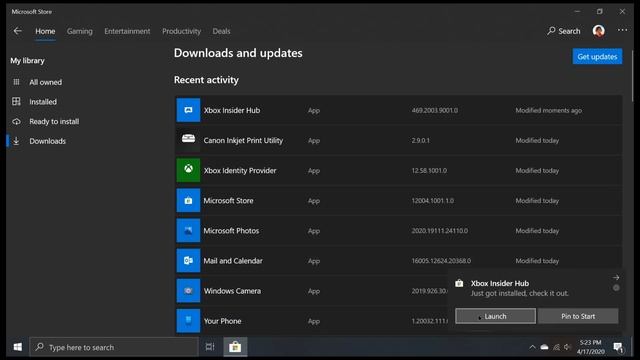
Task: Click in the taskbar search box
Action: pyautogui.click(x=114, y=347)
